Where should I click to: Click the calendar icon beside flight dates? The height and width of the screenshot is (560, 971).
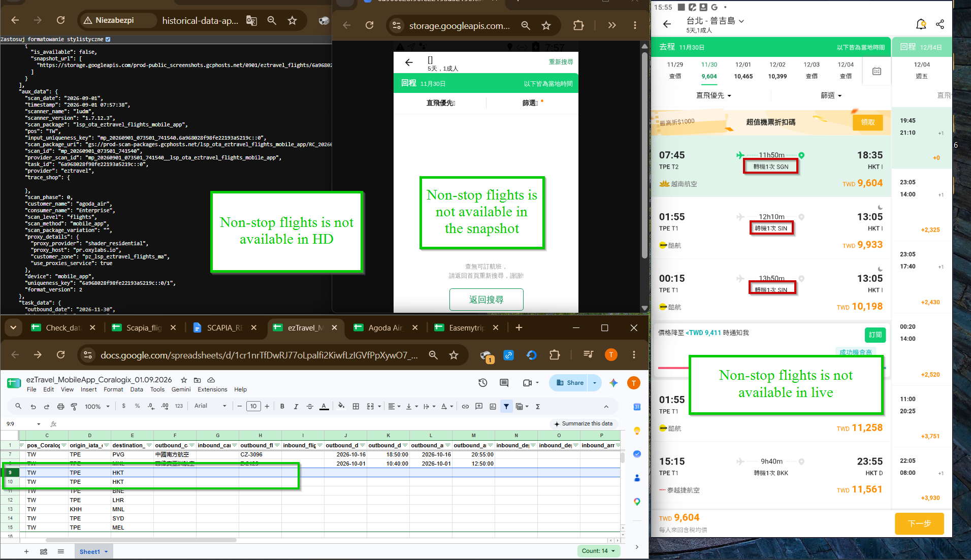tap(877, 71)
